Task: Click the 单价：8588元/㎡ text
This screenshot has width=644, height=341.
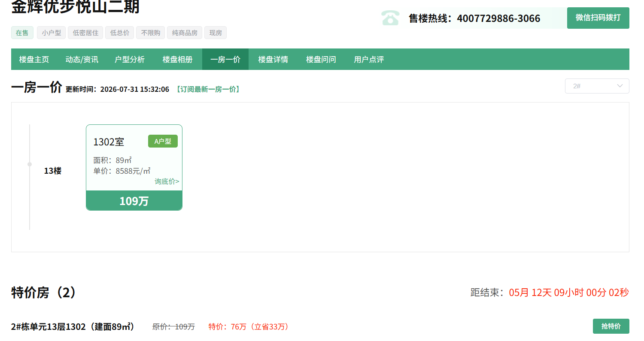Action: pyautogui.click(x=122, y=171)
